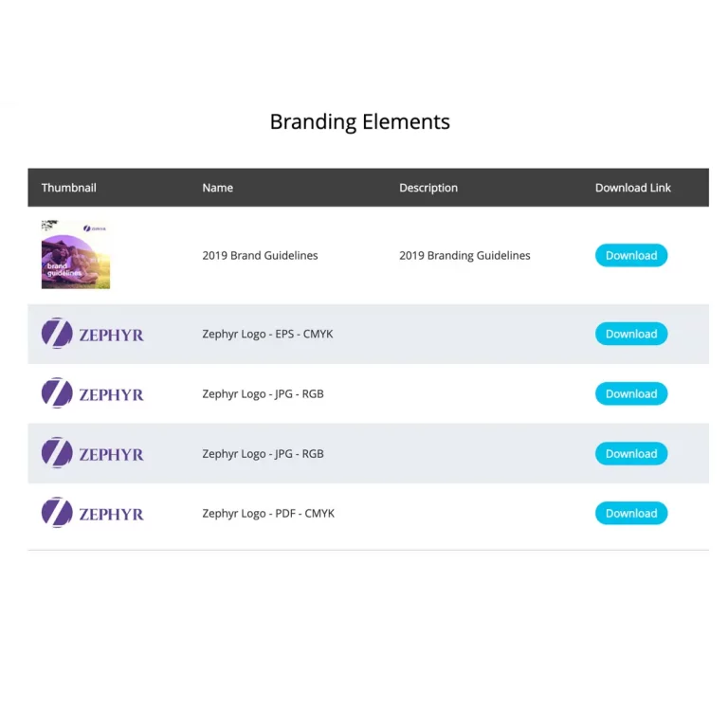Click the Thumbnail column header
Viewport: 728px width, 728px height.
[x=68, y=188]
